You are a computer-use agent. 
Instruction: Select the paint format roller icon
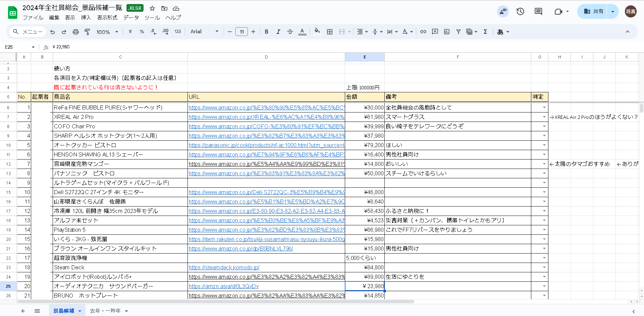coord(87,32)
